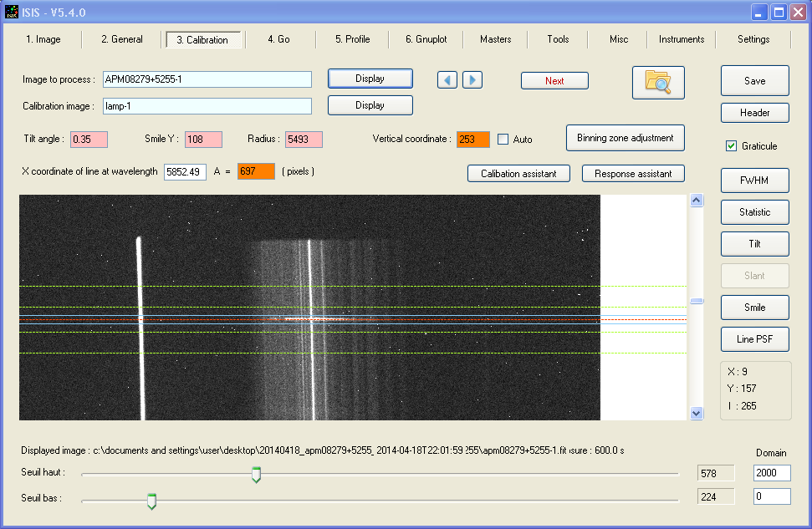Click the image scrollbar up arrow
This screenshot has width=812, height=529.
click(x=697, y=201)
